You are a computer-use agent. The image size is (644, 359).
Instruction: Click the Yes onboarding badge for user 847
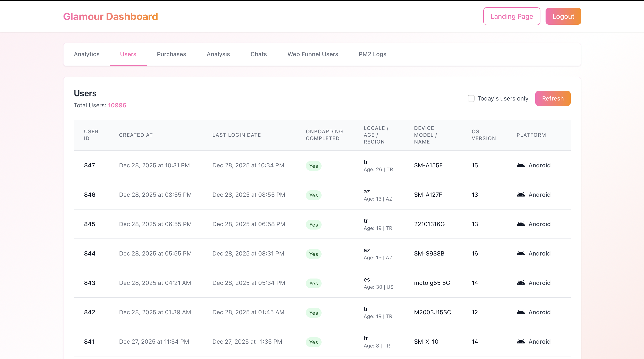313,166
